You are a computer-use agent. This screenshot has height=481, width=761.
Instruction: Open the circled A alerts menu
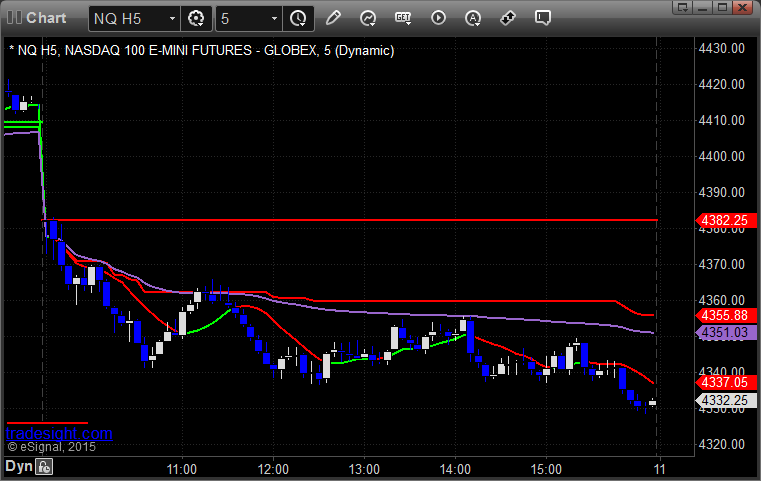(x=473, y=18)
